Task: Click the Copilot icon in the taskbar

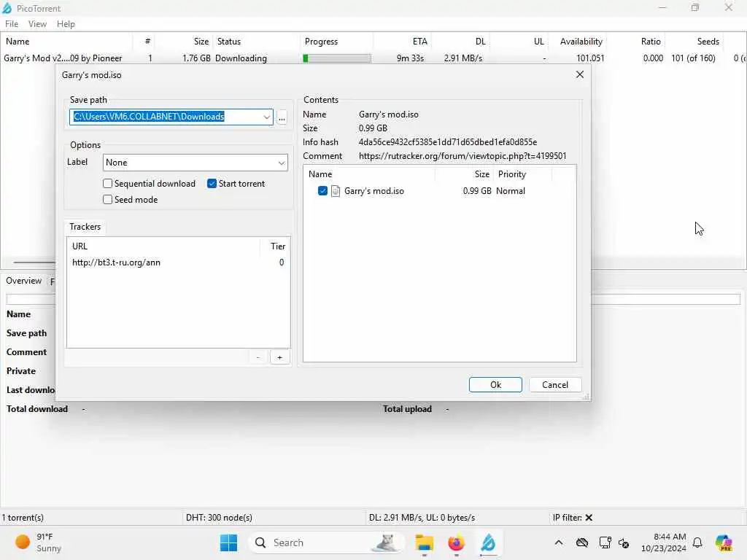Action: 724,542
